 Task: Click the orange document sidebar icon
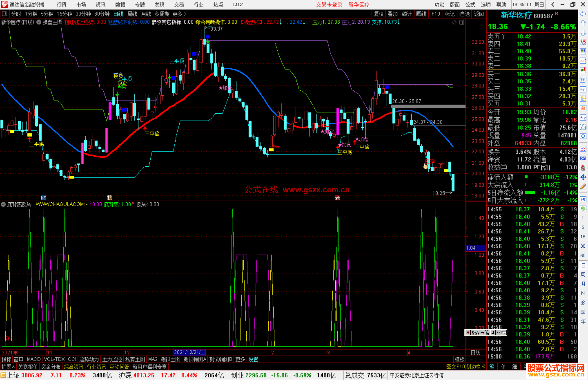tap(583, 108)
